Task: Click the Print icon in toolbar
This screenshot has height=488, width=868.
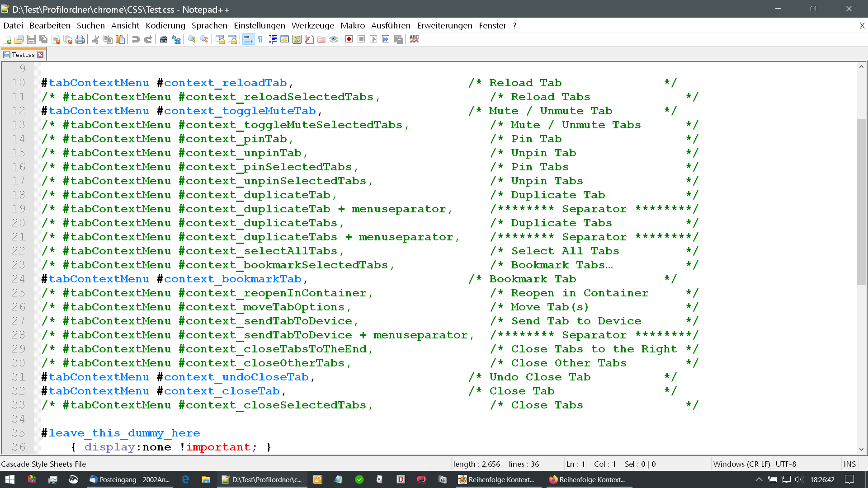Action: pos(80,40)
